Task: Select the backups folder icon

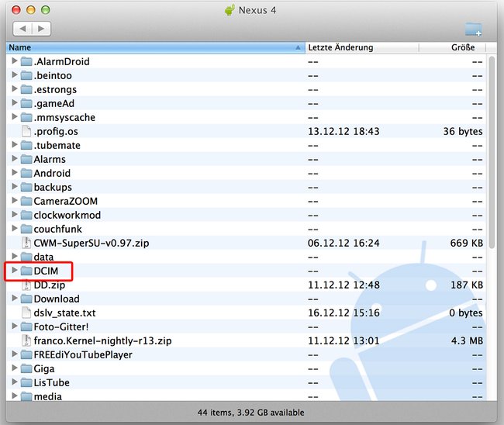Action: point(26,187)
